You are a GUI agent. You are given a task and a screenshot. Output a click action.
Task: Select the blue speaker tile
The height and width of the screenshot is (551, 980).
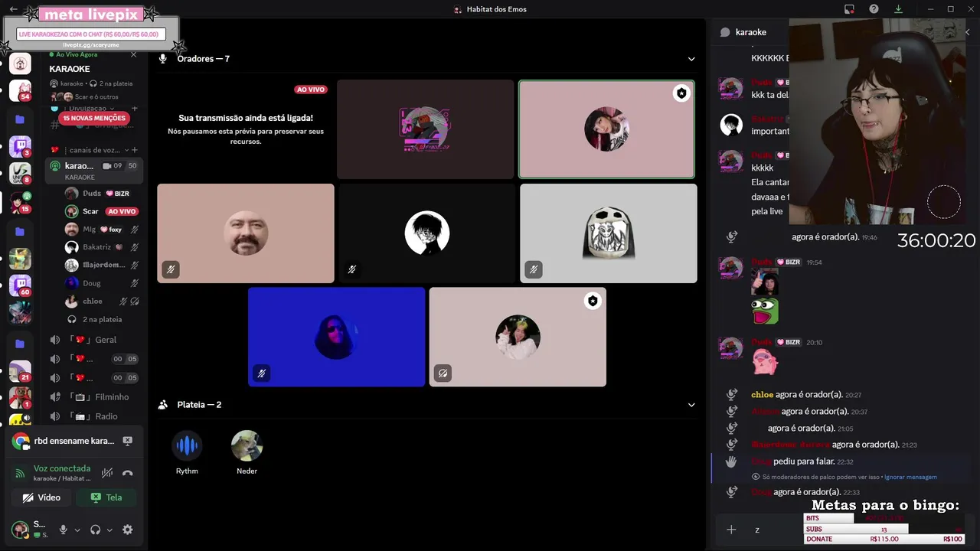tap(337, 337)
